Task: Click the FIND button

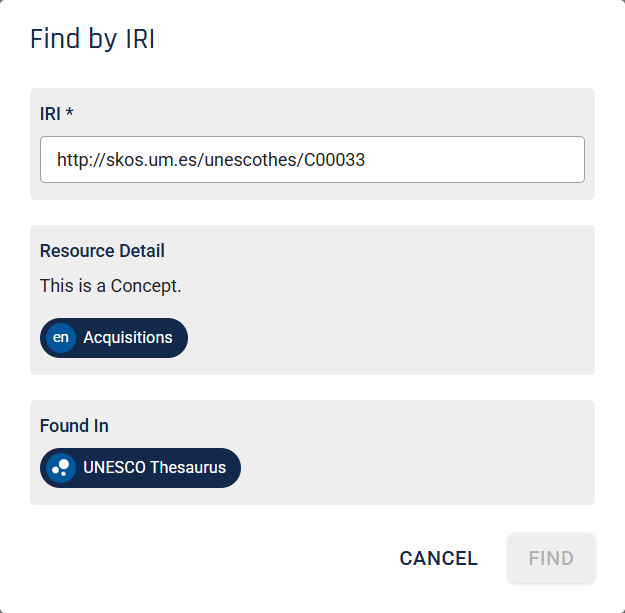Action: click(551, 558)
